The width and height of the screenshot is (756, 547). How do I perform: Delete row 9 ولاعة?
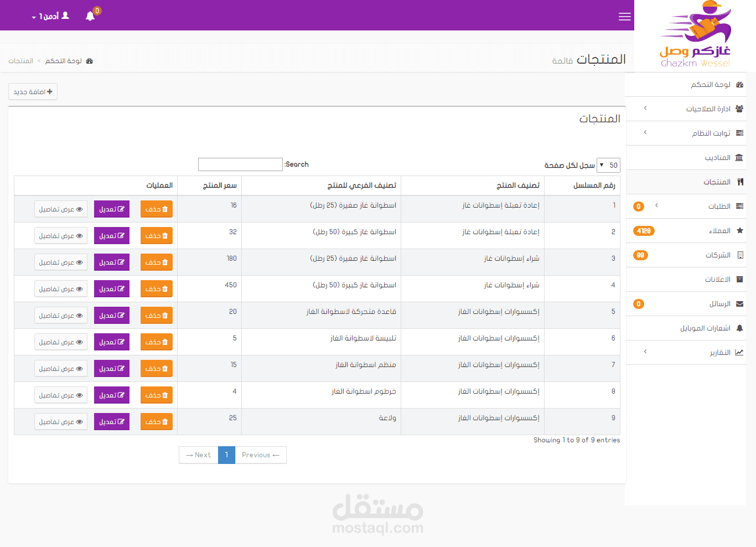(x=157, y=422)
